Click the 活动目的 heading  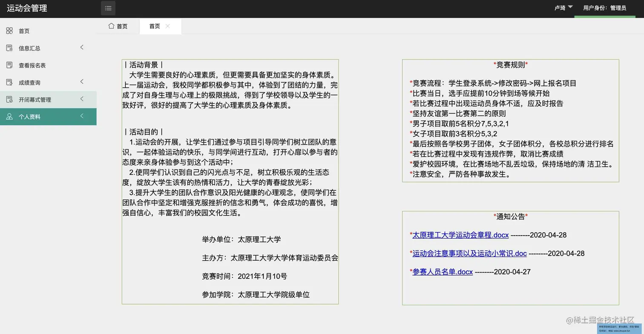point(144,132)
